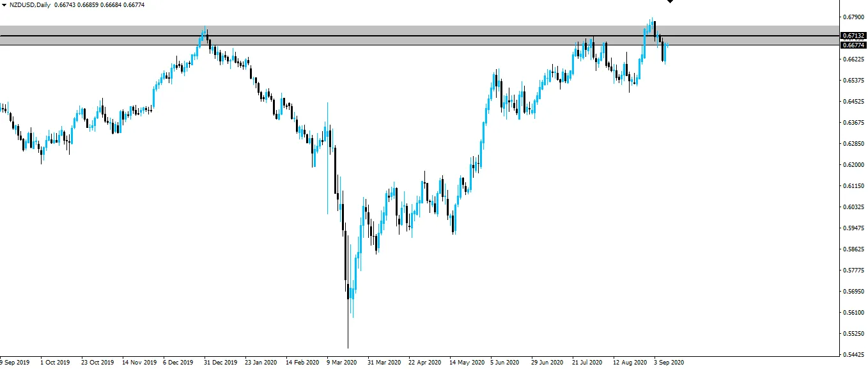The height and width of the screenshot is (369, 868).
Task: Click the 0.66225 price axis label
Action: pyautogui.click(x=854, y=59)
